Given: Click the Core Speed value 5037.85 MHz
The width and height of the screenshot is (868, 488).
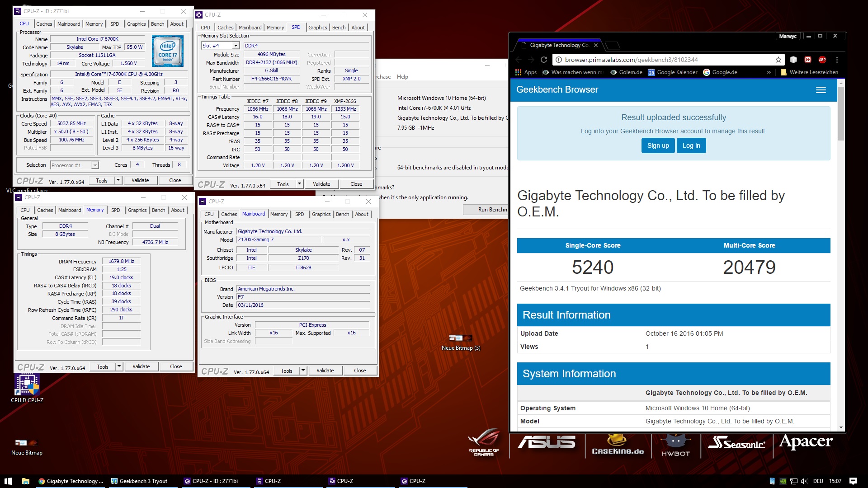Looking at the screenshot, I should [71, 124].
